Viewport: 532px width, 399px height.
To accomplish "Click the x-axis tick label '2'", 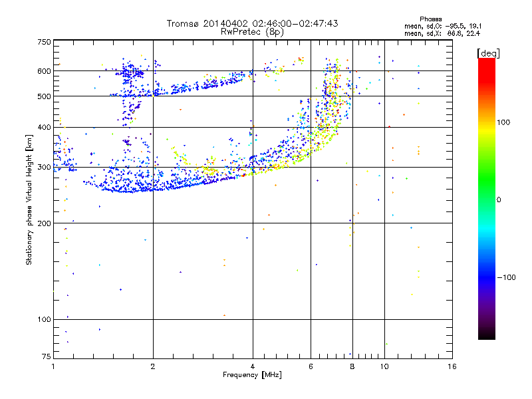I will 153,366.
